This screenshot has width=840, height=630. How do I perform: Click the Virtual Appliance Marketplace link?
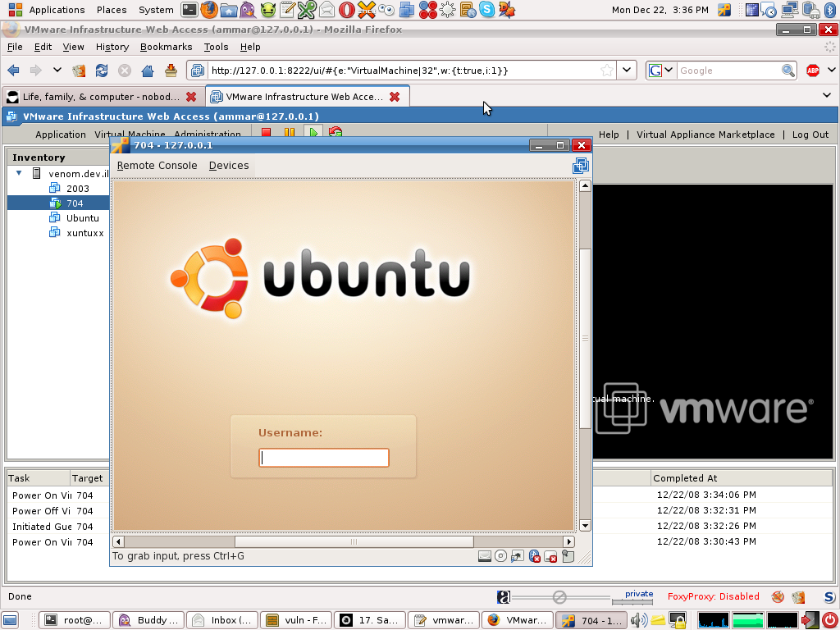tap(705, 135)
